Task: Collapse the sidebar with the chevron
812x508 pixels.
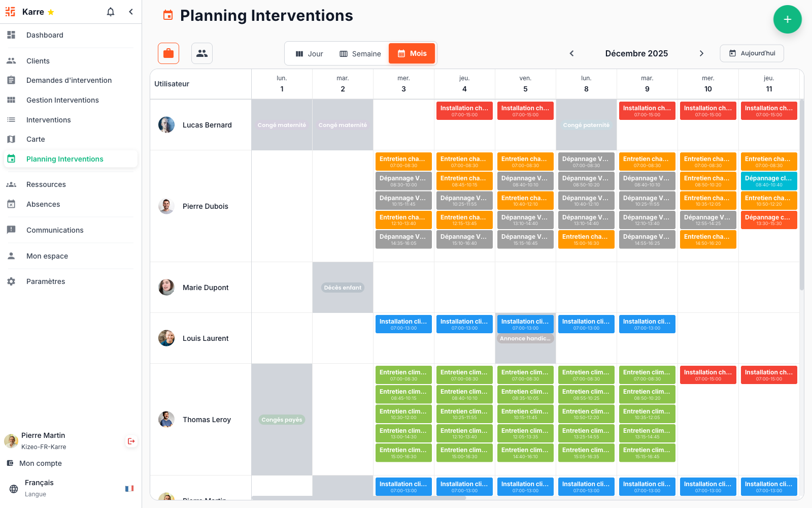Action: (131, 11)
